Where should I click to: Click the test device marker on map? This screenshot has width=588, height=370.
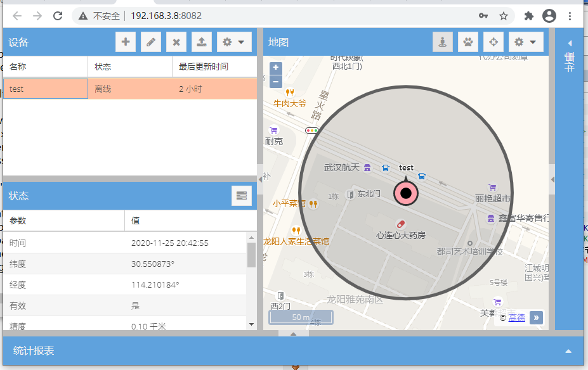pyautogui.click(x=406, y=193)
